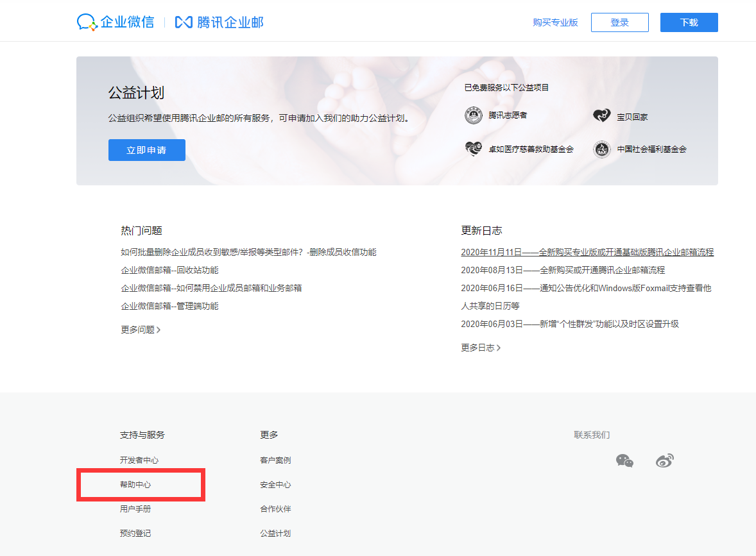Image resolution: width=756 pixels, height=556 pixels.
Task: Open the 2020年06月16日 update log
Action: pyautogui.click(x=586, y=297)
